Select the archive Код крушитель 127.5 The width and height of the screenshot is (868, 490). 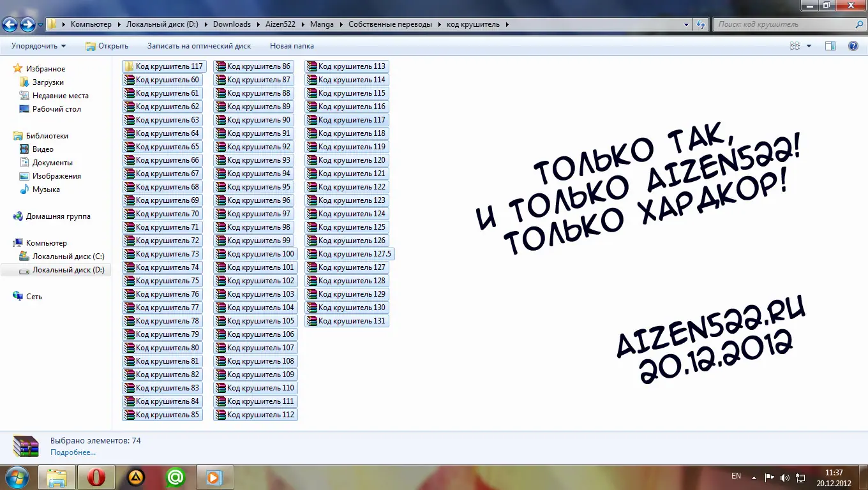pos(350,254)
